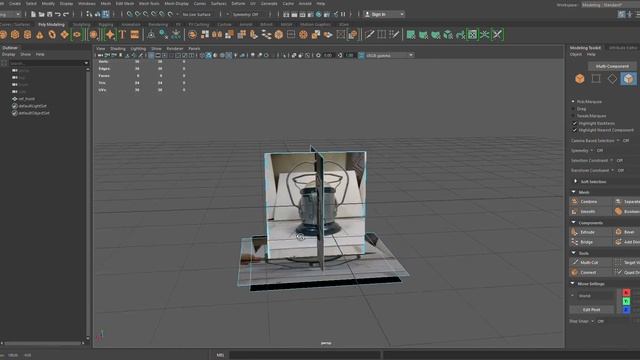Toggle Highlight Nearest Component checkbox
This screenshot has height=360, width=640.
[x=575, y=130]
